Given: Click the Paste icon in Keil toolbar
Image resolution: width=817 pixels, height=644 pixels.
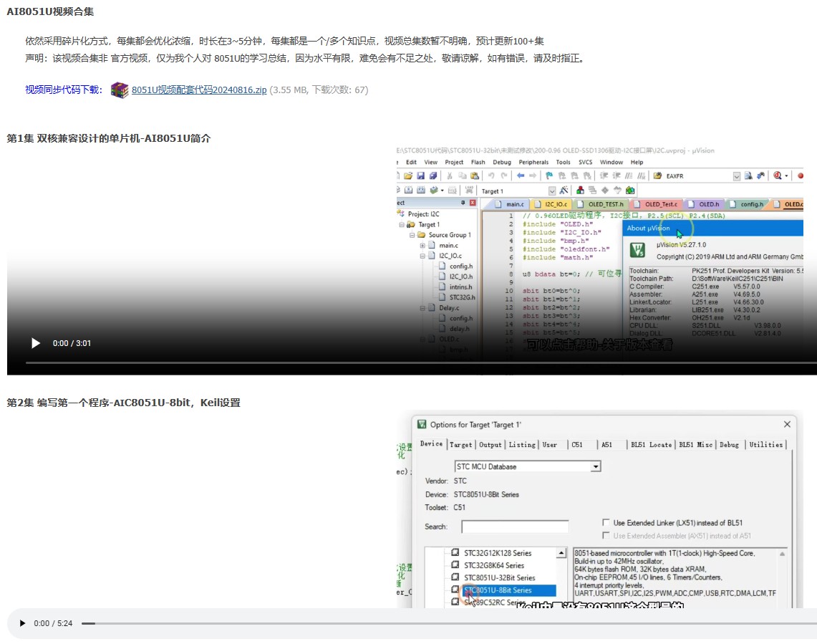Looking at the screenshot, I should [x=474, y=176].
